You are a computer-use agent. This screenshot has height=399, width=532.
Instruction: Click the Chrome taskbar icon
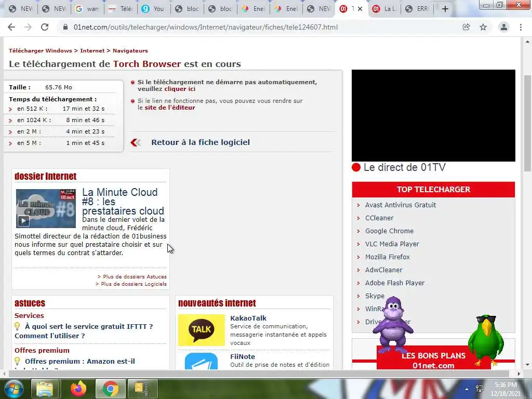[110, 389]
